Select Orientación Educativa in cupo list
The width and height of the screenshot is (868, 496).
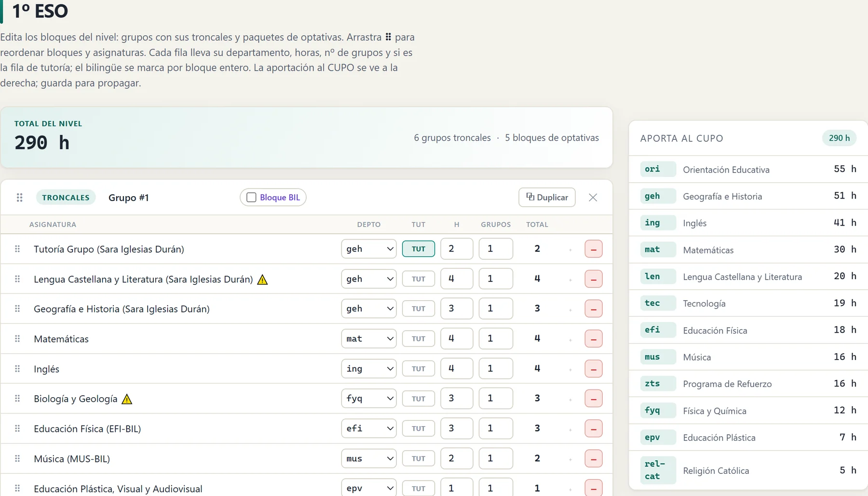[x=748, y=169]
